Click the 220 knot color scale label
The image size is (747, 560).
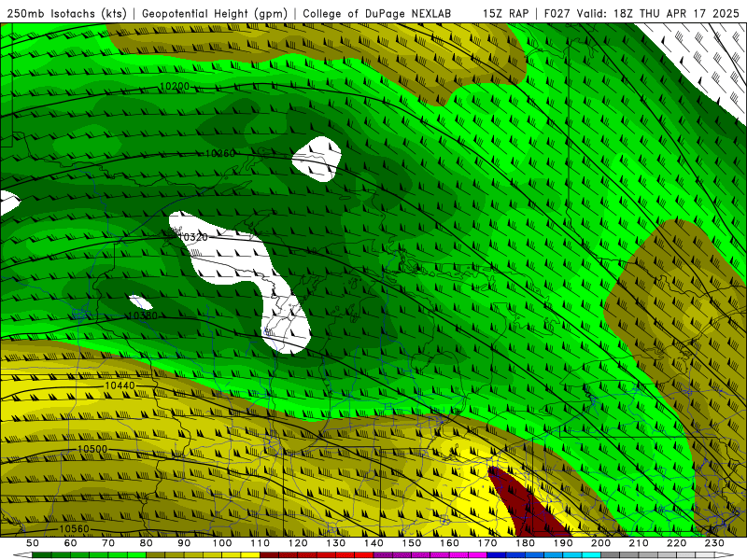click(677, 543)
